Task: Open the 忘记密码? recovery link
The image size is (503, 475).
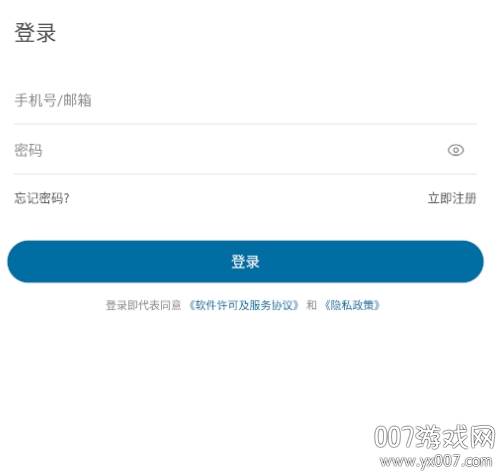Action: [x=42, y=198]
